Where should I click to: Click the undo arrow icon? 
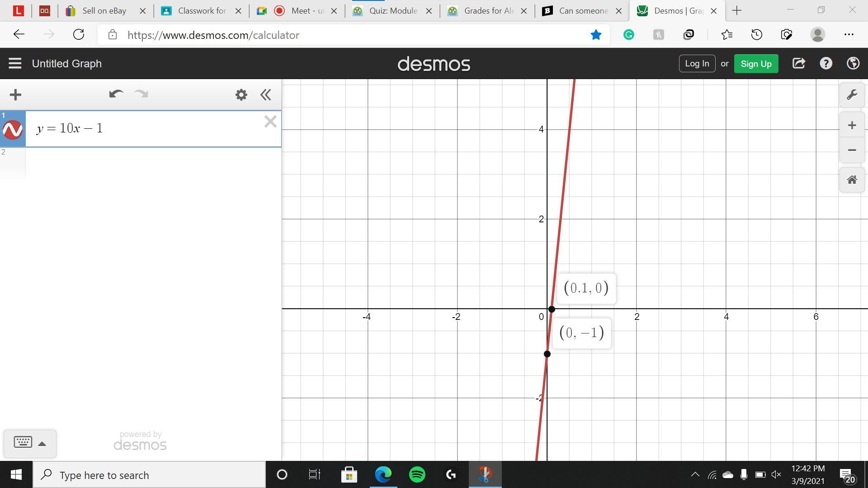116,94
